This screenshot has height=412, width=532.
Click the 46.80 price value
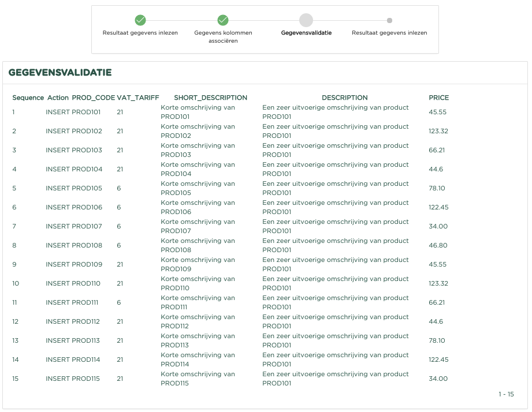tap(438, 245)
